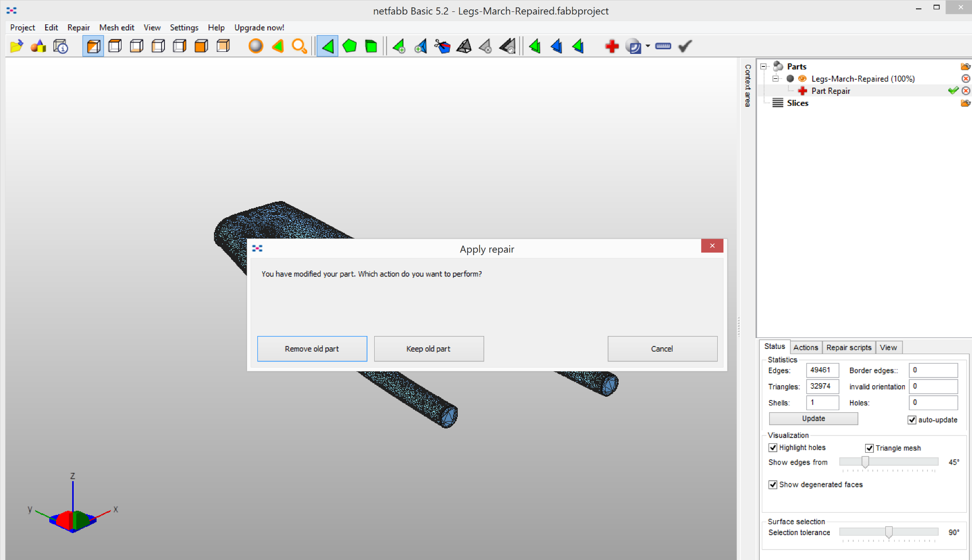
Task: Select the Status tab
Action: pos(774,346)
